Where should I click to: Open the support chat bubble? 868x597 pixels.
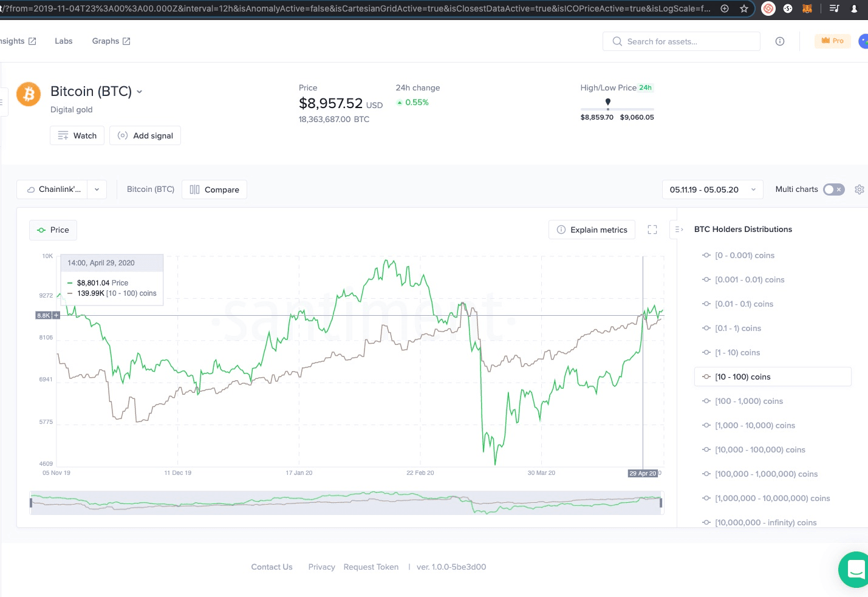click(x=855, y=570)
